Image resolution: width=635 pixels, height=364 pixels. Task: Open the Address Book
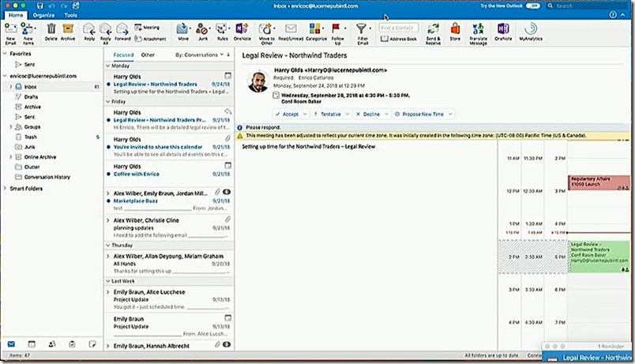399,39
